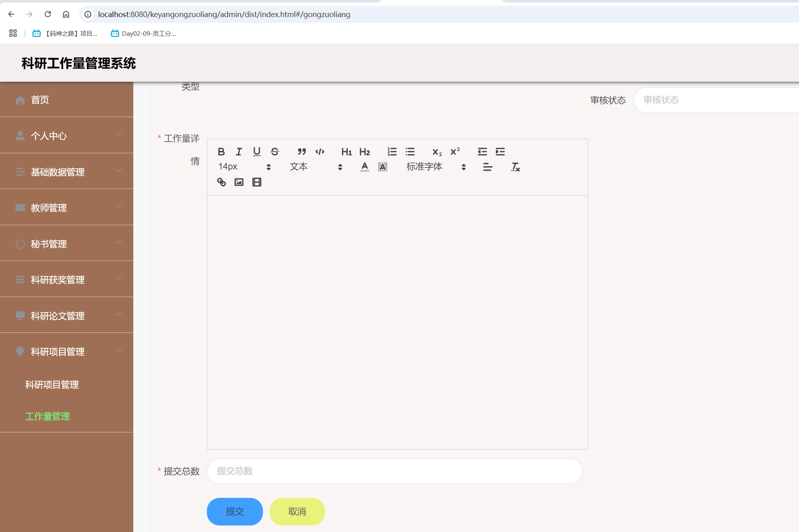Go to 首页 in the sidebar
799x532 pixels.
pos(67,100)
